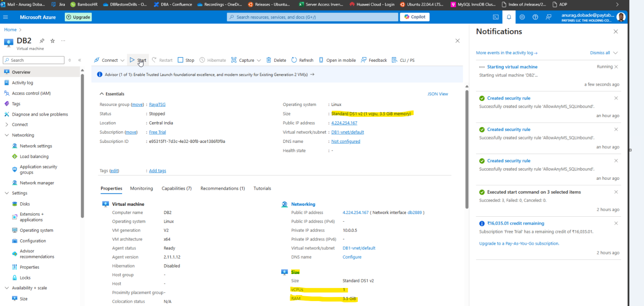The image size is (644, 306).
Task: Expand the Connect group in sidebar
Action: (x=7, y=124)
